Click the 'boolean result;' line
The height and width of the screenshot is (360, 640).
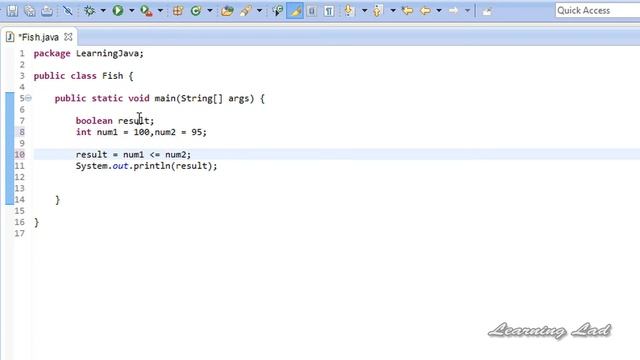(115, 121)
